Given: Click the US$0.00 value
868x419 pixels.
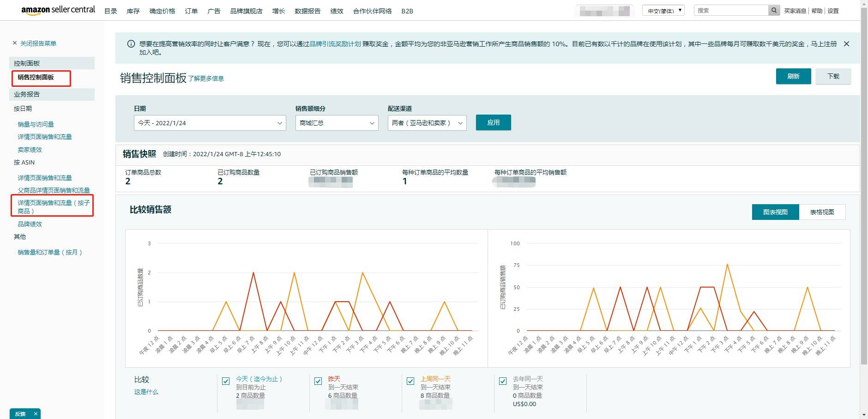Looking at the screenshot, I should point(524,404).
